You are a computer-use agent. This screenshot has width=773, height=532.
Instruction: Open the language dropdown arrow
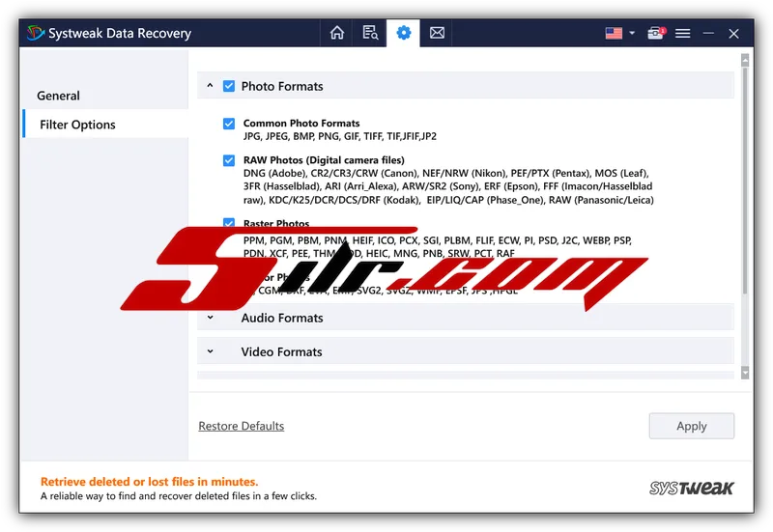(x=632, y=33)
